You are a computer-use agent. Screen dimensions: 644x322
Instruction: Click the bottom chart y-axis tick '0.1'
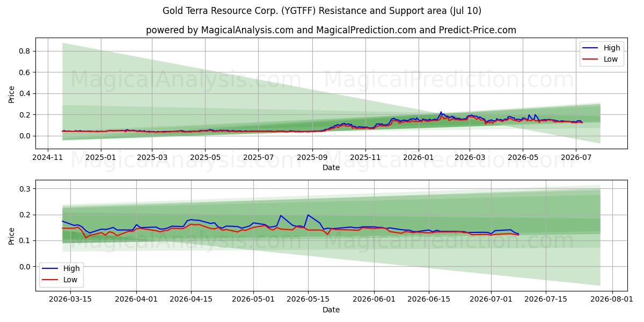pos(26,240)
